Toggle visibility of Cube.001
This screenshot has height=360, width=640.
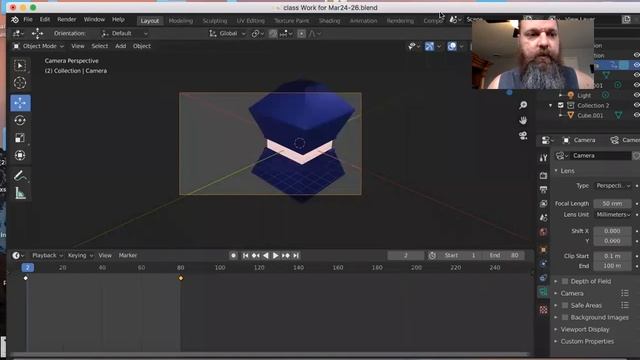point(636,116)
